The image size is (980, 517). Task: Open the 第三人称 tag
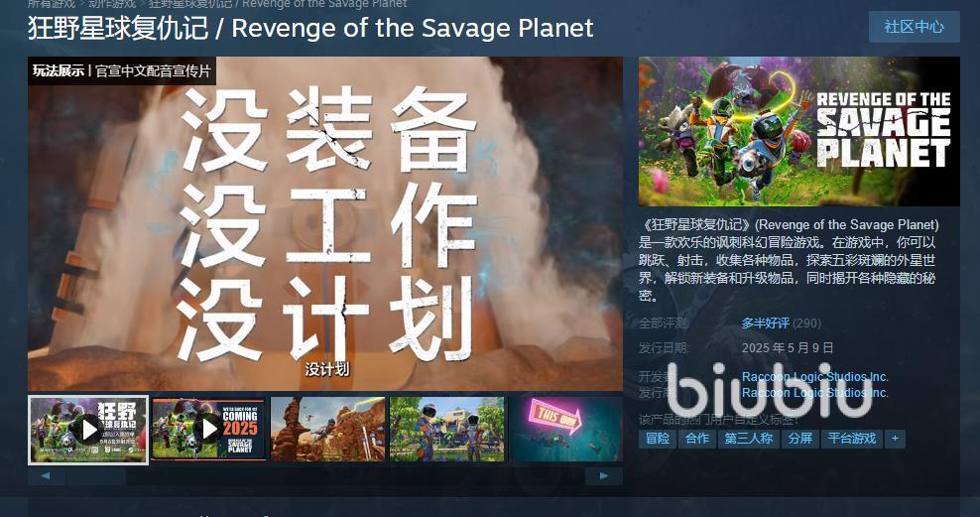point(748,439)
